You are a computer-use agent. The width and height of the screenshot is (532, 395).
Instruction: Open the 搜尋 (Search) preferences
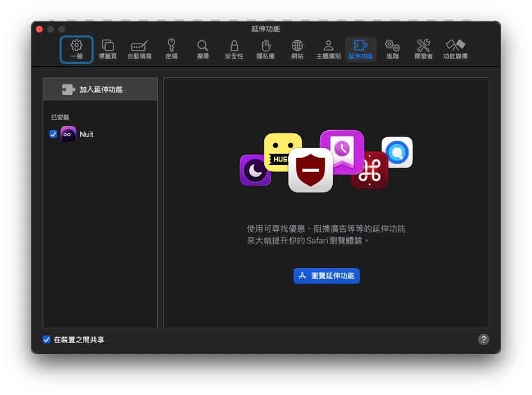point(203,49)
